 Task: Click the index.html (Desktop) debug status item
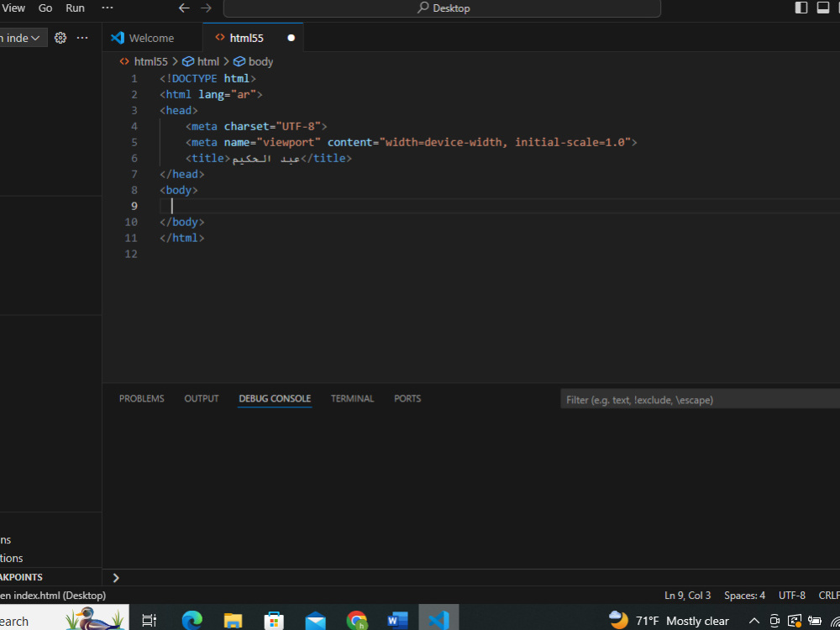(x=53, y=596)
